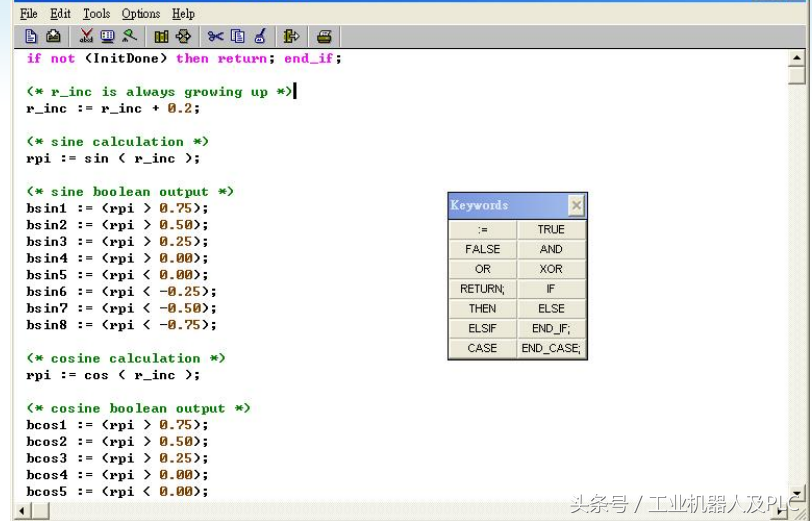Screen dimensions: 812x521
Task: Click the monitor screen toolbar icon
Action: pos(107,36)
